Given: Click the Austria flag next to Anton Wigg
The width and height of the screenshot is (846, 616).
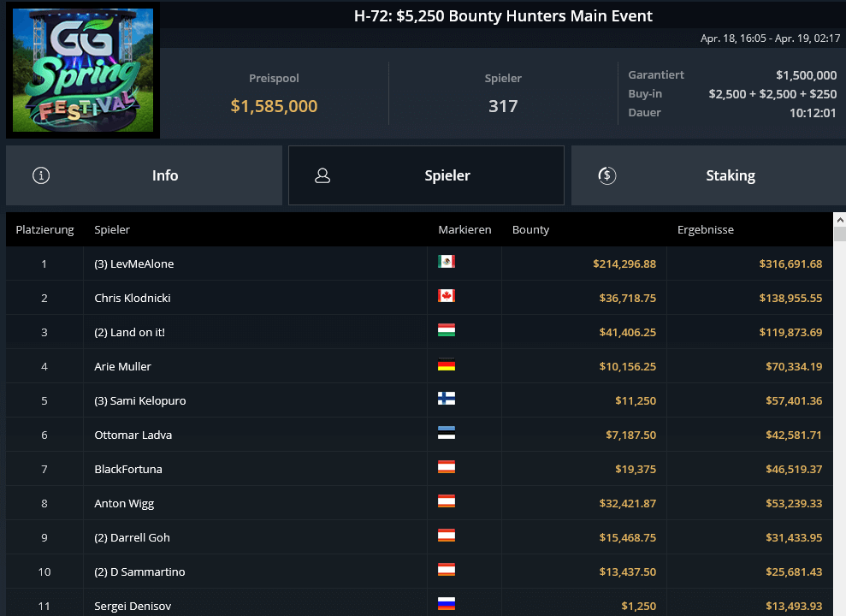Looking at the screenshot, I should click(446, 503).
